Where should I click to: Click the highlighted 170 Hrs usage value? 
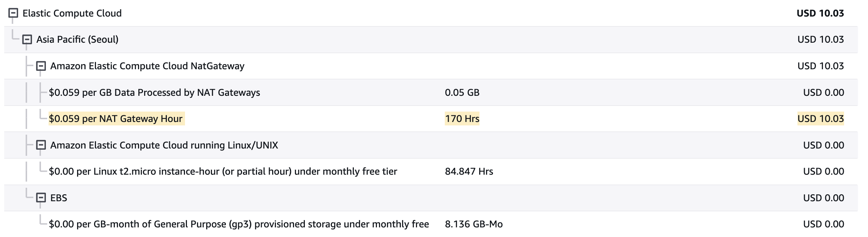point(462,118)
